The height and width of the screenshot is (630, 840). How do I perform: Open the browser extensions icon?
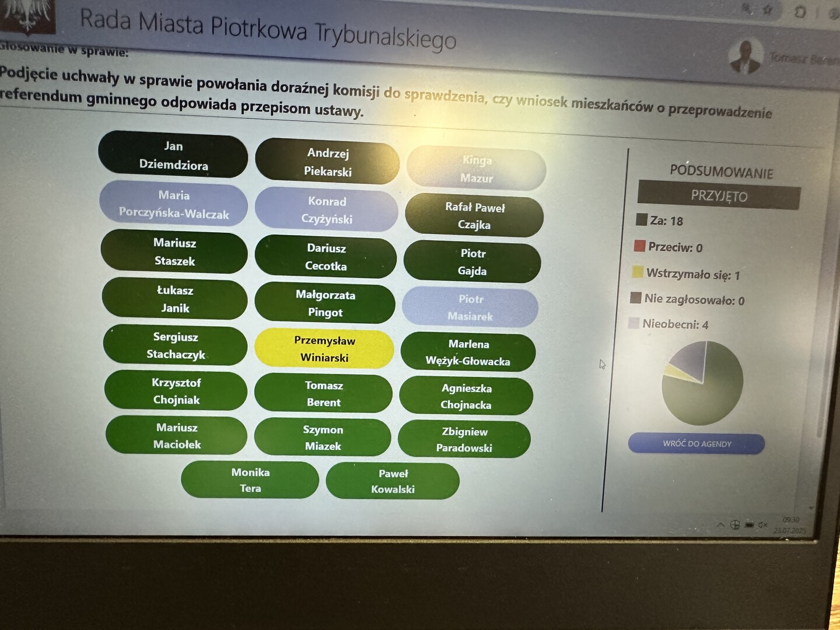(x=800, y=12)
